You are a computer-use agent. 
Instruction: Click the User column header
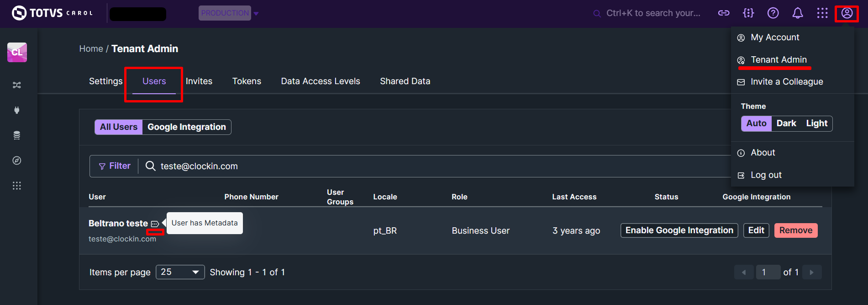[x=97, y=197]
